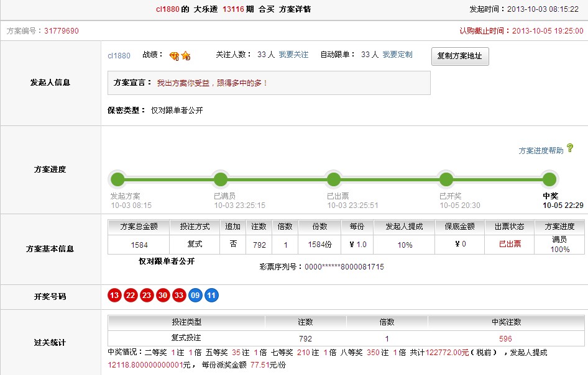Click the 已出票 progress node
The image size is (588, 375).
pyautogui.click(x=334, y=179)
